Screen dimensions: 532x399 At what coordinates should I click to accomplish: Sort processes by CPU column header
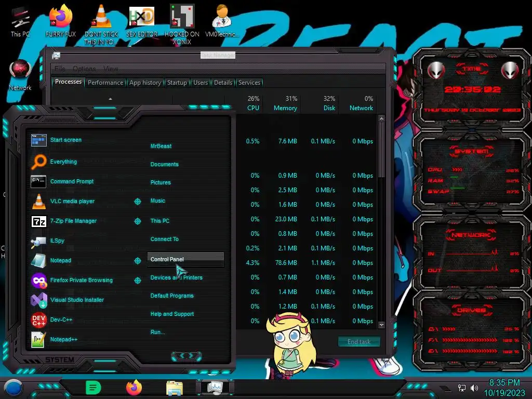tap(253, 103)
